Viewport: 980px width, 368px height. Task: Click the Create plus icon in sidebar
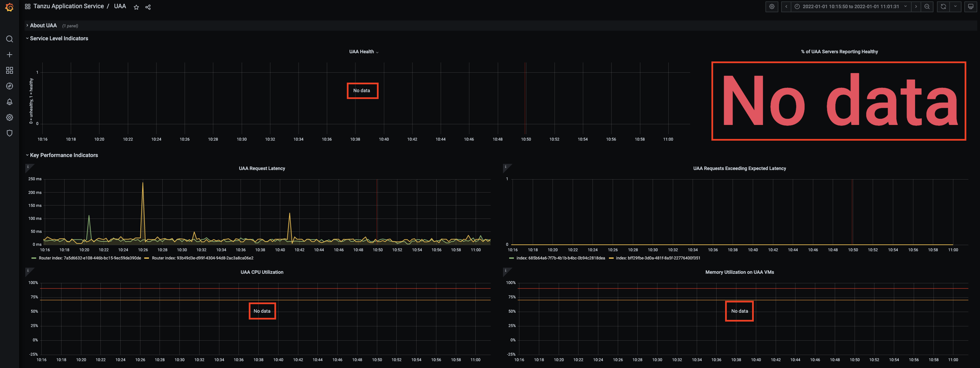coord(10,55)
